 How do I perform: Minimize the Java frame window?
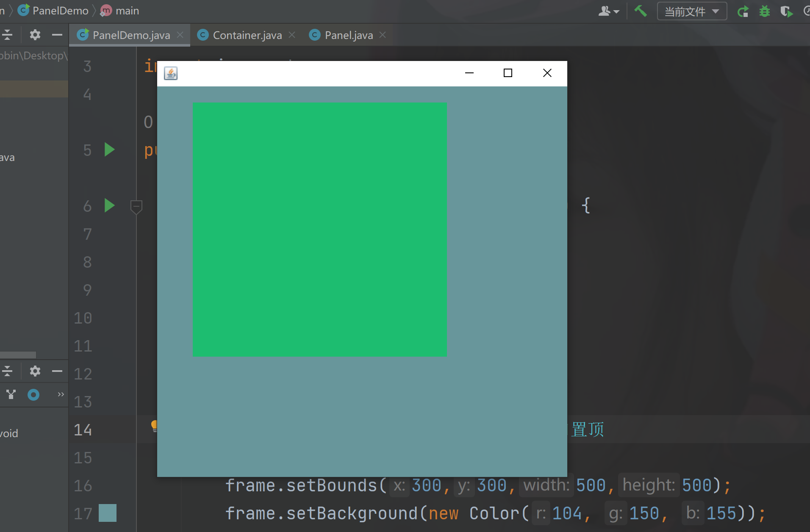(x=469, y=73)
